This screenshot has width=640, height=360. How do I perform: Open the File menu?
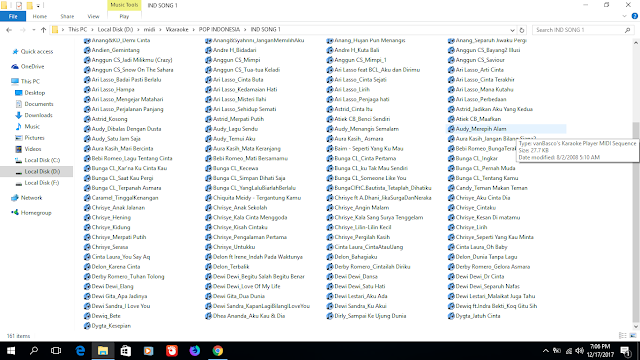[13, 16]
